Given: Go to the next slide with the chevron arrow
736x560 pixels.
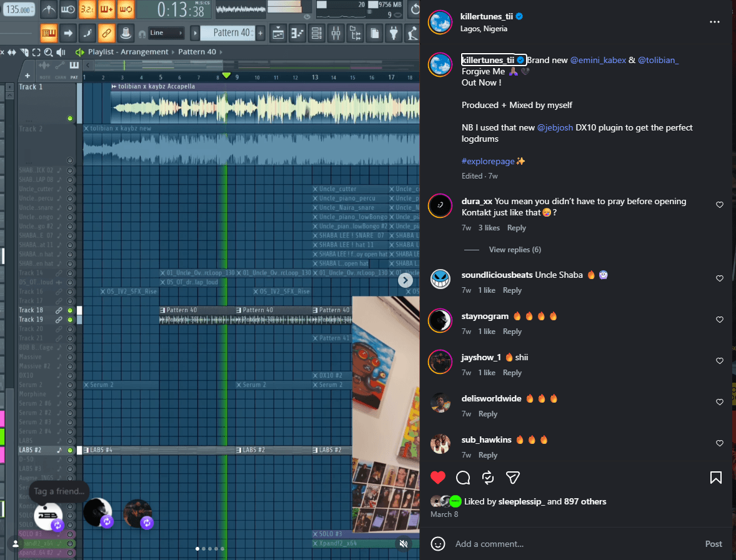Looking at the screenshot, I should [405, 280].
